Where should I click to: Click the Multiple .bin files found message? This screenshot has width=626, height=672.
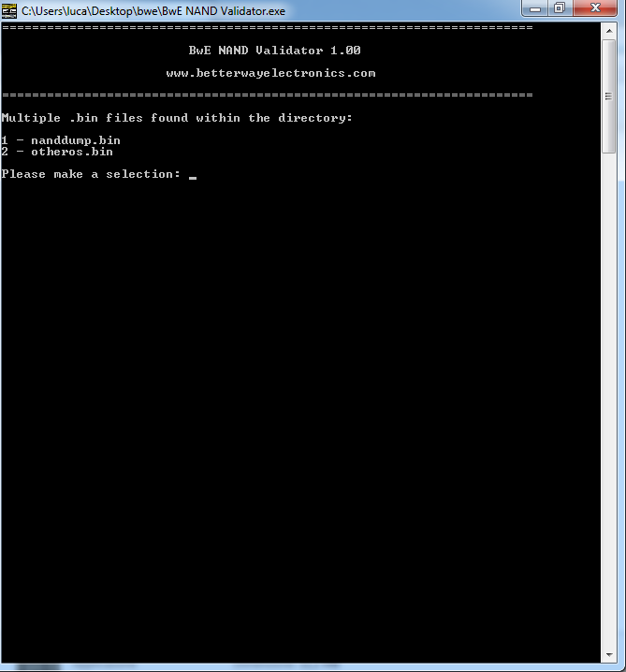tap(177, 118)
